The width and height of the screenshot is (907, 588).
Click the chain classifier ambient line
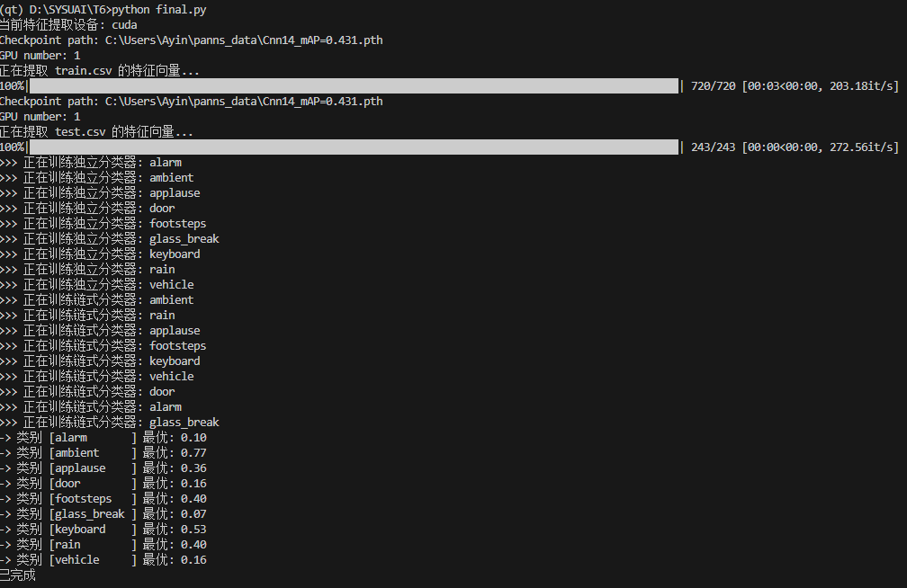[97, 300]
